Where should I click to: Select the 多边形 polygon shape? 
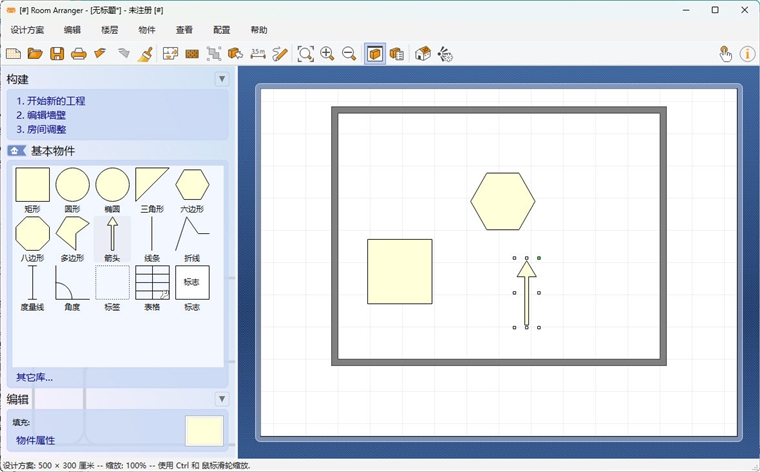click(x=72, y=239)
